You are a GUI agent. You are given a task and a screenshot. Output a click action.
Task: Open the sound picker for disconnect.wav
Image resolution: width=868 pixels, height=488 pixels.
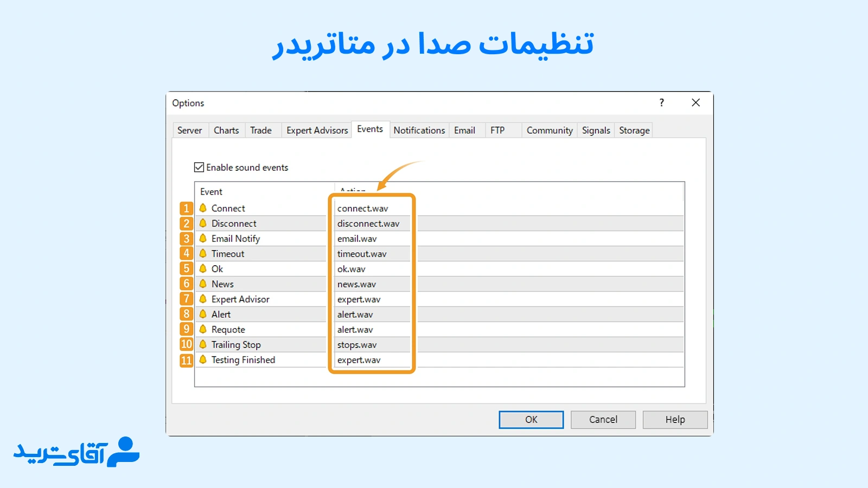click(x=369, y=223)
